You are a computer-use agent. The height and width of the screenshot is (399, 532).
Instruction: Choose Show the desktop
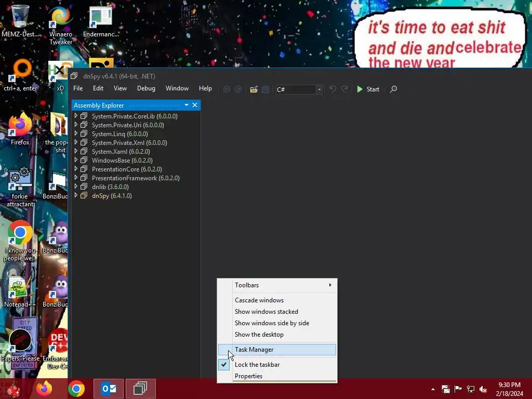(x=277, y=334)
